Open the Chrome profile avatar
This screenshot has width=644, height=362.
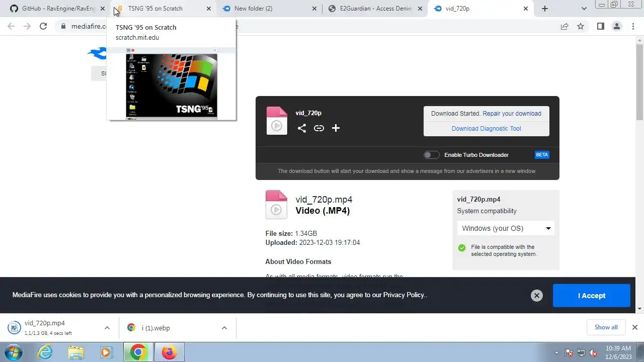click(616, 26)
